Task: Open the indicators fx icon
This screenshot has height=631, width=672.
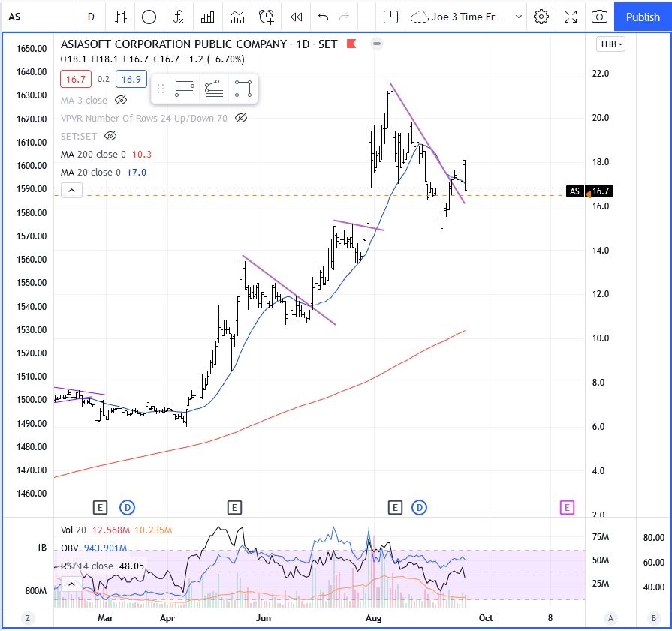Action: [x=178, y=17]
